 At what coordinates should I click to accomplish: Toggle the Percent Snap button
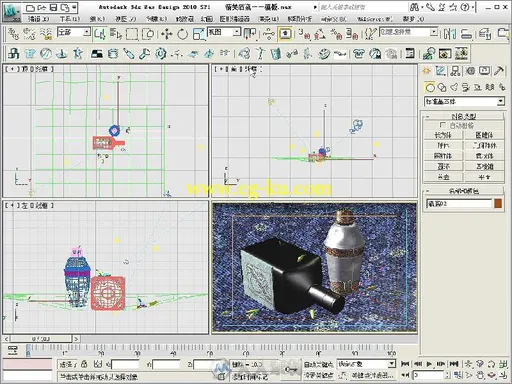tap(335, 34)
